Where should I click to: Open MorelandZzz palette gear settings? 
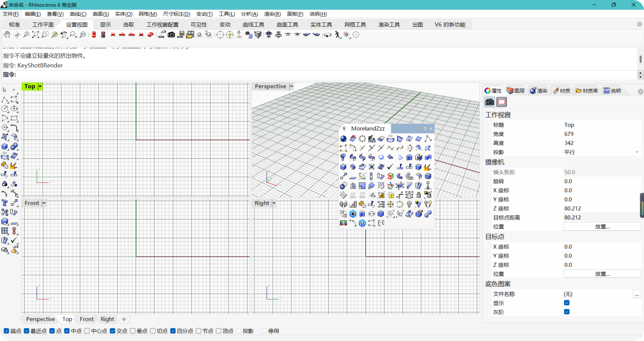click(x=425, y=128)
